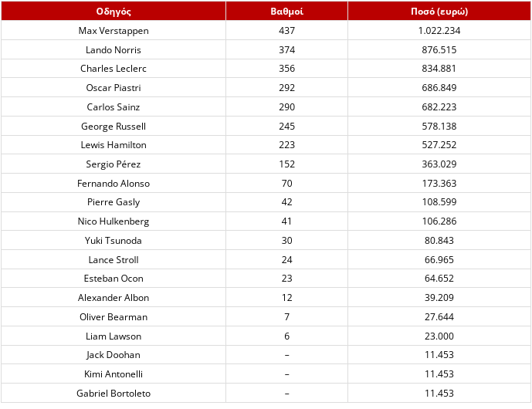Select the Carlos Sainz row name
The image size is (532, 409).
[x=114, y=107]
